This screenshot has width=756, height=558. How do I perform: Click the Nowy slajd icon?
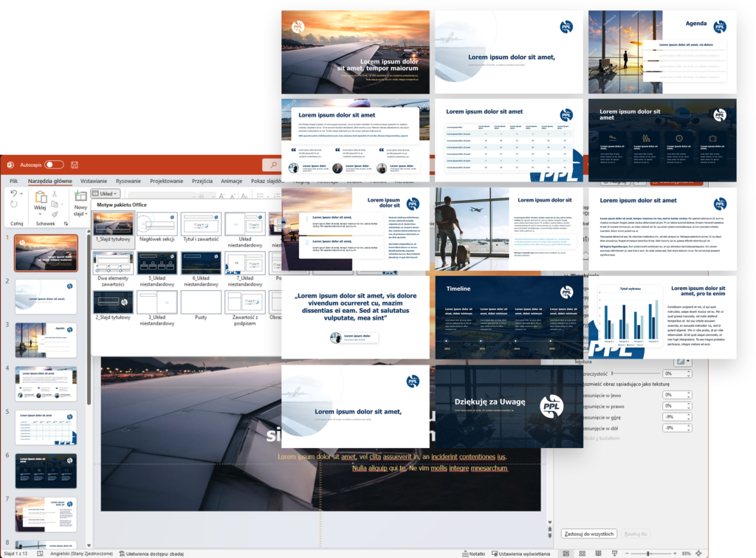pos(80,196)
